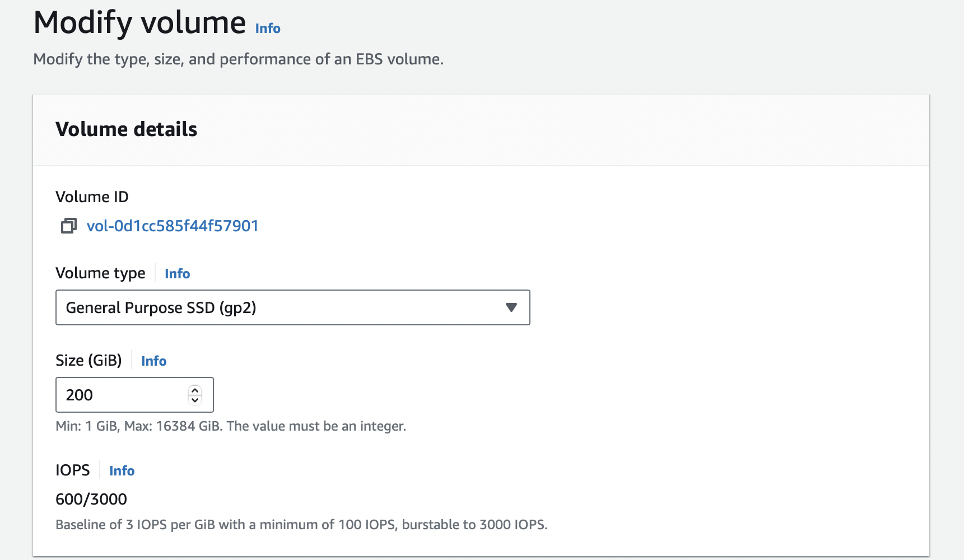Viewport: 964px width, 560px height.
Task: Increase size with the stepper up arrow
Action: click(x=195, y=390)
